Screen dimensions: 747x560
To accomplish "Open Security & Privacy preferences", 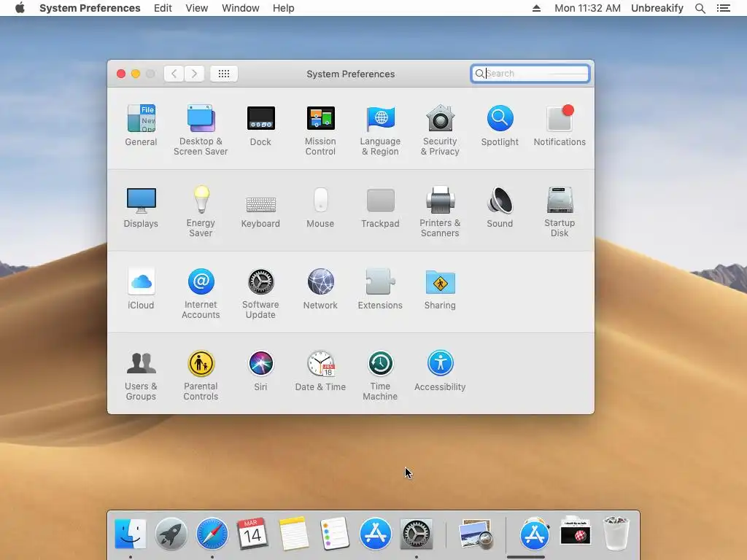I will click(440, 130).
